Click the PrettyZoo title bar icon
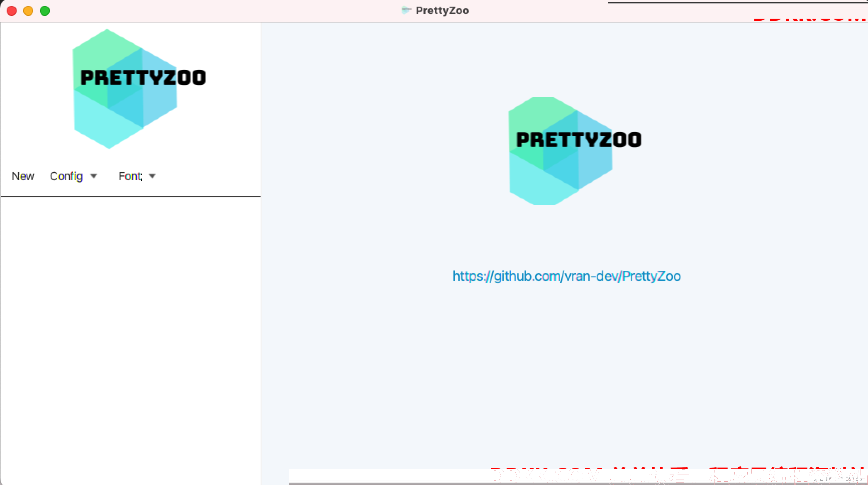This screenshot has width=868, height=485. click(x=406, y=10)
